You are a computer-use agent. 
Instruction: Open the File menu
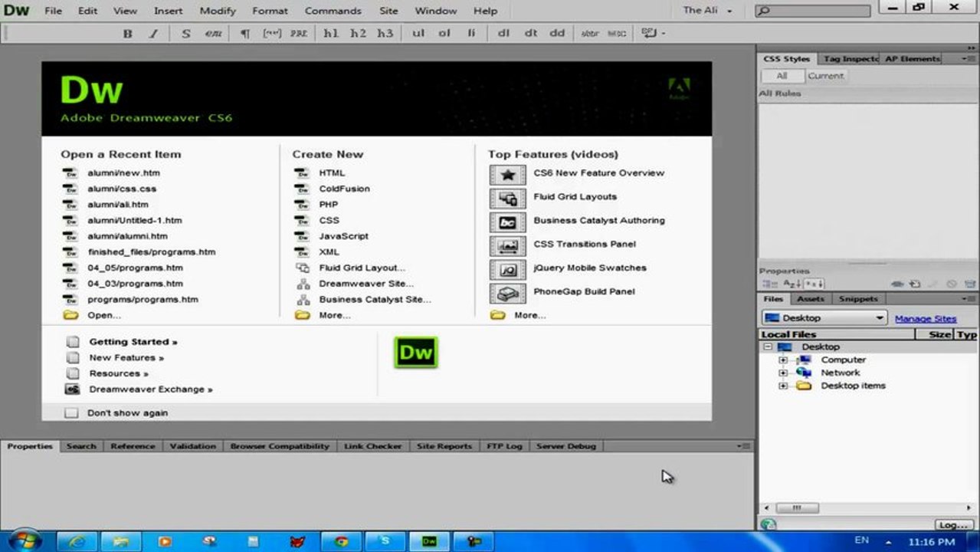coord(53,11)
